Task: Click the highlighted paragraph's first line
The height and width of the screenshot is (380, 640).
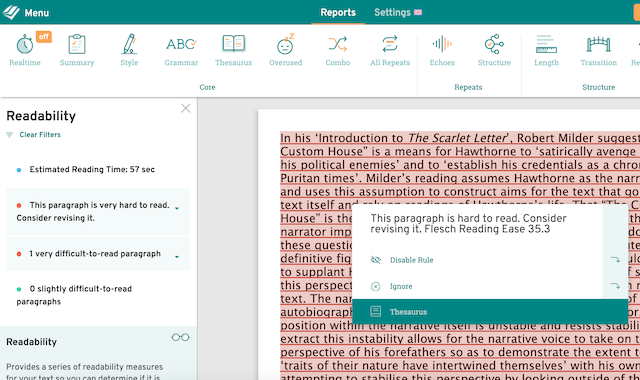Action: (460, 138)
